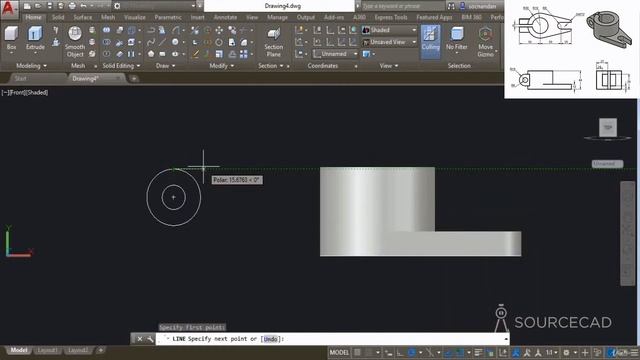Open the Express Tools ribbon tab

391,17
